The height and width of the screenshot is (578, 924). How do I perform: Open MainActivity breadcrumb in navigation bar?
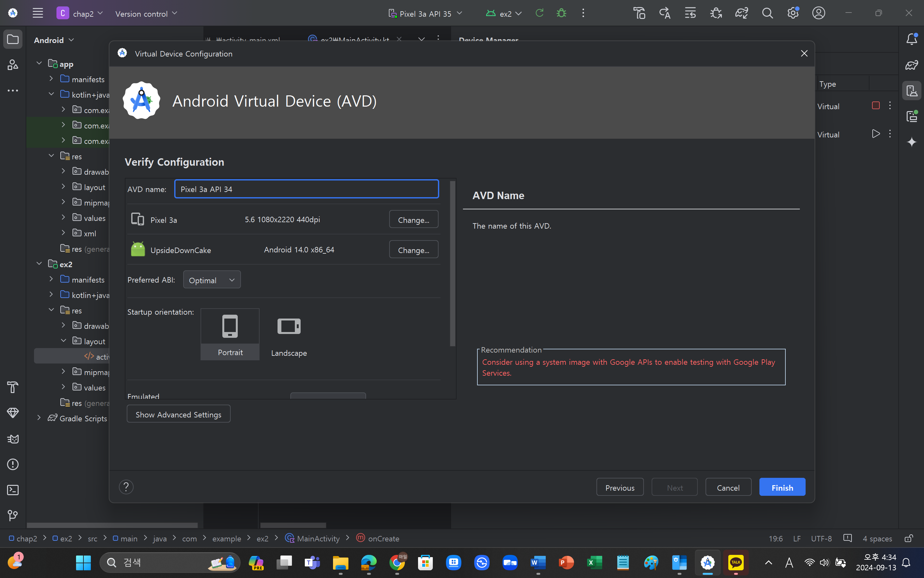point(312,538)
